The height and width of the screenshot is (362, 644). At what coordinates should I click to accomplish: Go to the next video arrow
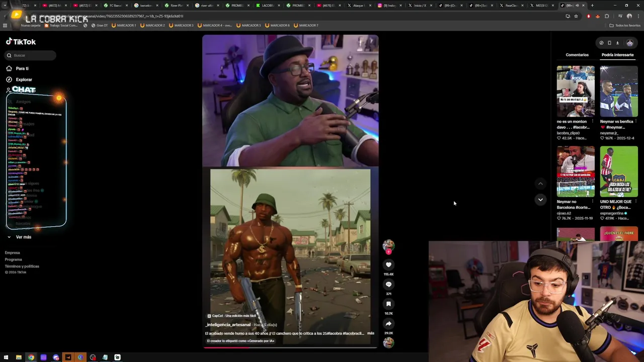(x=540, y=200)
